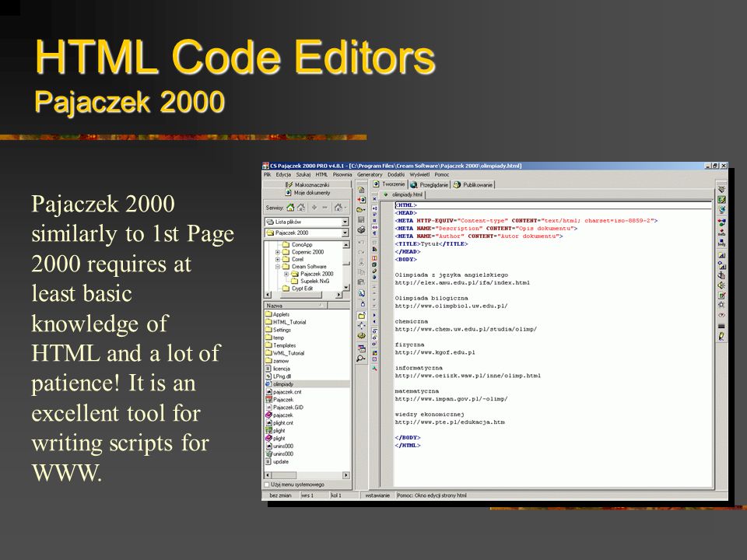Click the open folder toolbar icon

coord(362,209)
